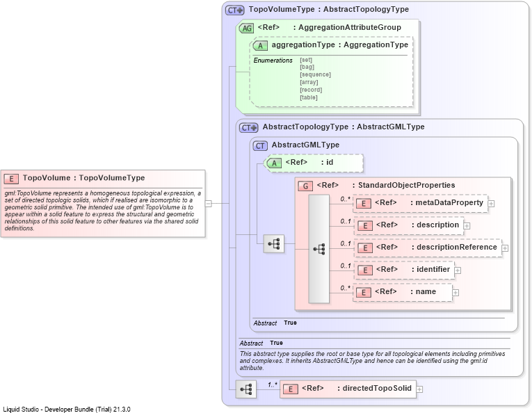This screenshot has height=413, width=532.
Task: Select the id attribute reference label
Action: click(x=309, y=163)
